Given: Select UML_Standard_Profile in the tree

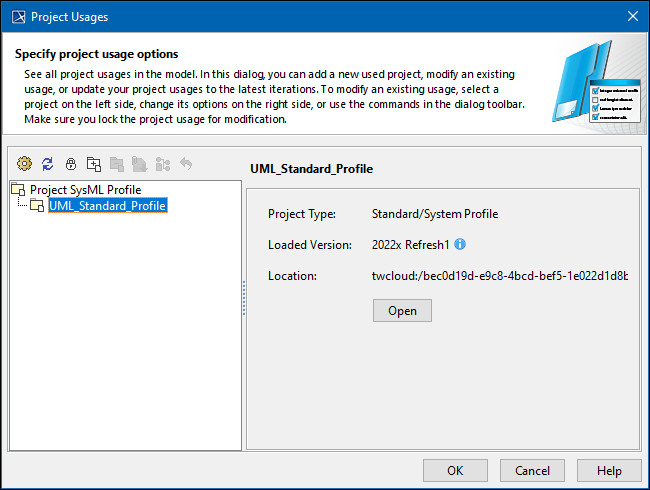Looking at the screenshot, I should coord(107,206).
